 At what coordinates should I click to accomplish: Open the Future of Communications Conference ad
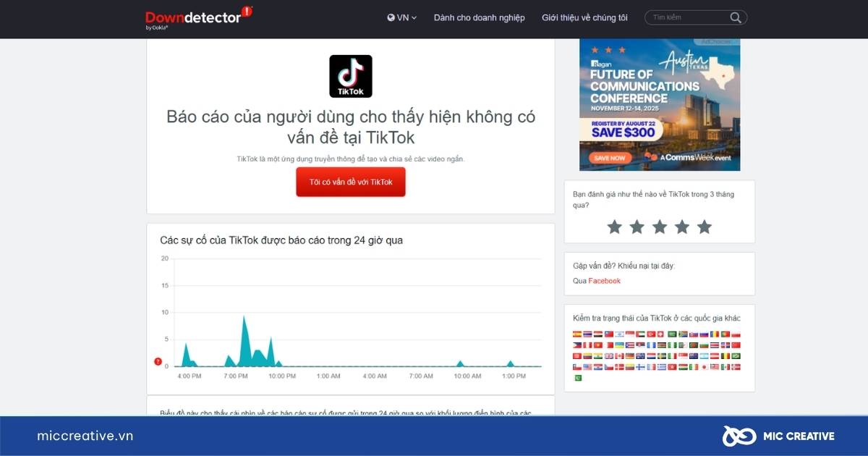[x=660, y=104]
